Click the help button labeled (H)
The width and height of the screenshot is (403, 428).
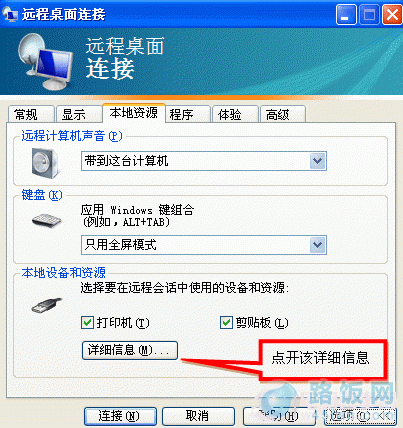279,416
